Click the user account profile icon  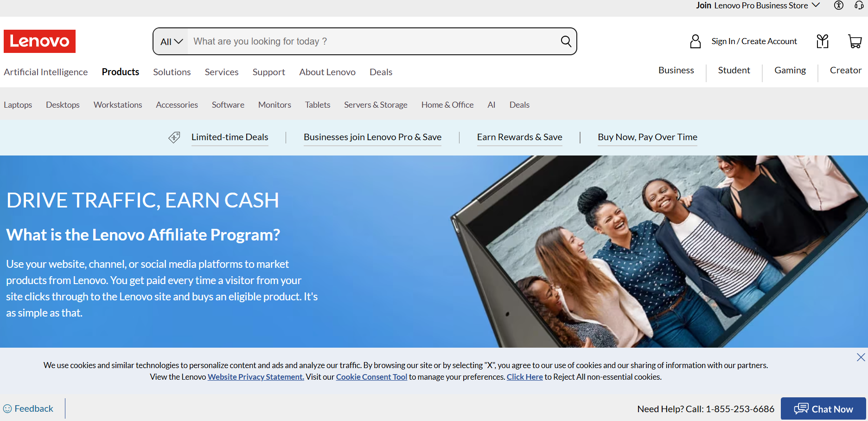(695, 41)
